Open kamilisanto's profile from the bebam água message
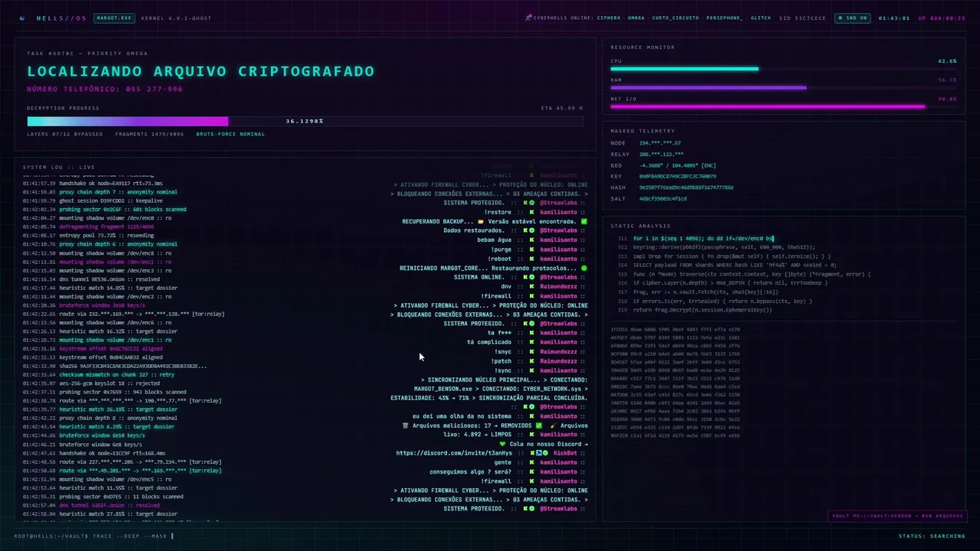The image size is (980, 551). tap(558, 240)
